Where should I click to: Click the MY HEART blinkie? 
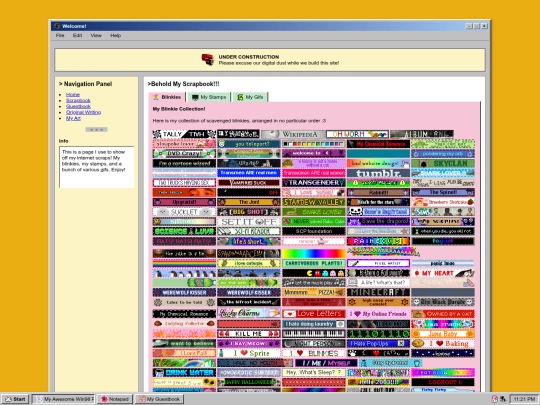(443, 273)
